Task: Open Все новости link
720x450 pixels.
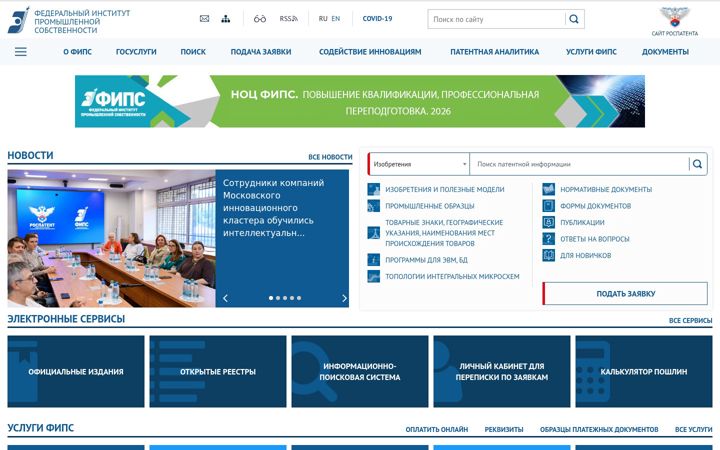Action: coord(330,157)
